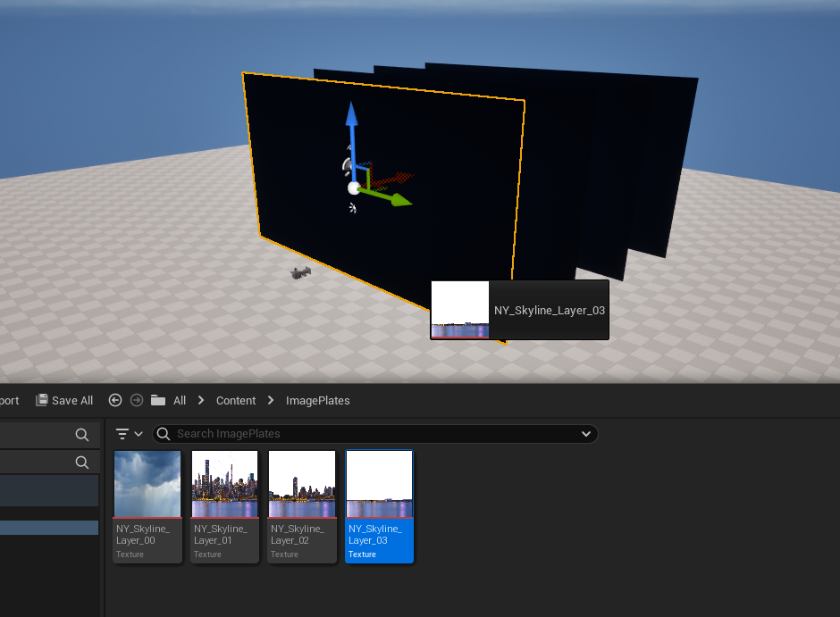Select NY_Skyline_Layer_02 texture asset

pos(302,506)
